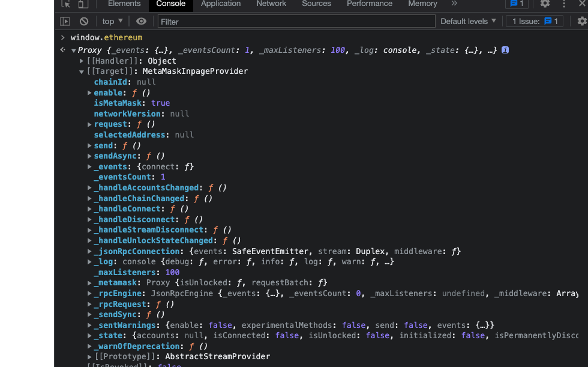Viewport: 588px width, 367px height.
Task: Show more DevTools tabs
Action: click(x=454, y=4)
